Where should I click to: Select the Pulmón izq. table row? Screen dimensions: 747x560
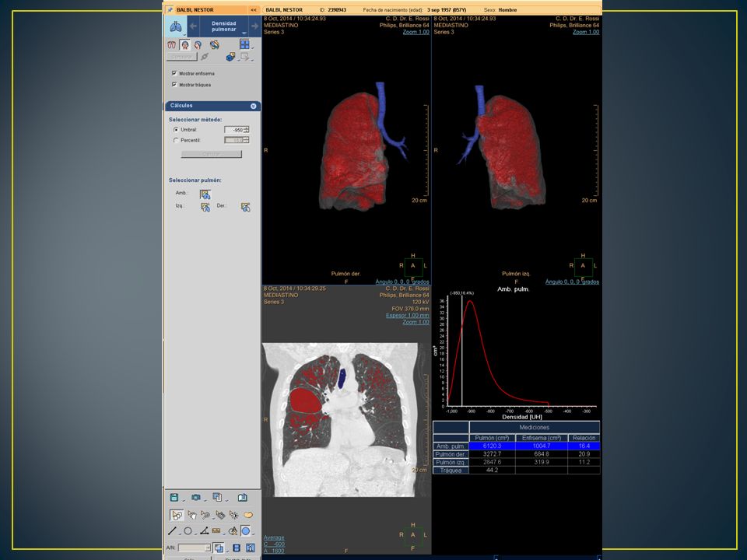(517, 462)
